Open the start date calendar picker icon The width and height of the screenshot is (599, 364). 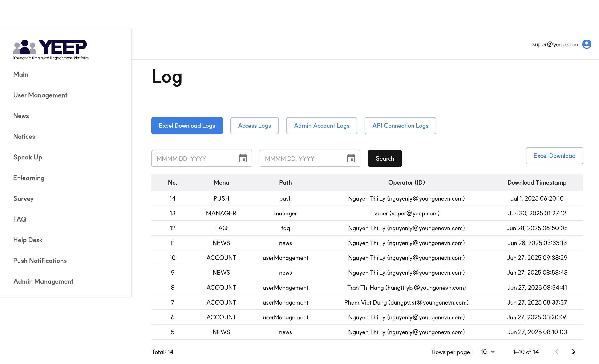[242, 158]
